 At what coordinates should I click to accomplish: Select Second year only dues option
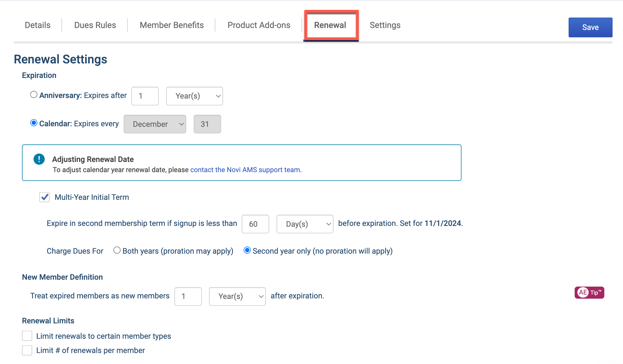coord(247,250)
